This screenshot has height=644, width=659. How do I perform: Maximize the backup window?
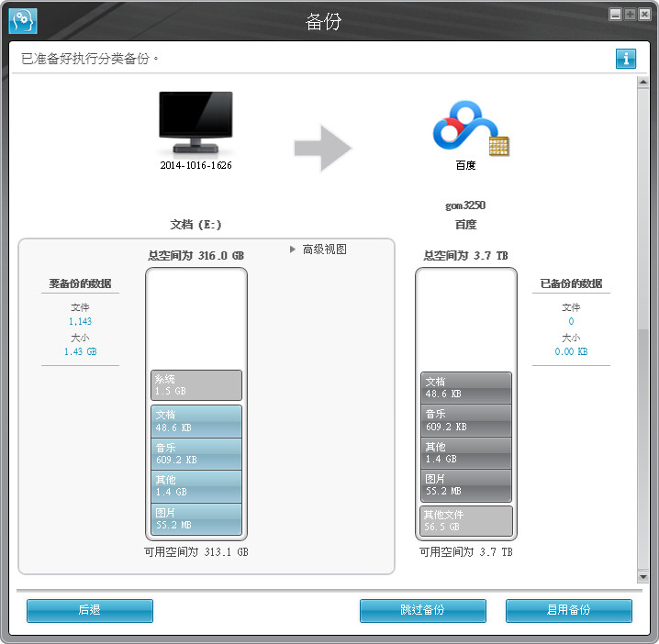630,15
